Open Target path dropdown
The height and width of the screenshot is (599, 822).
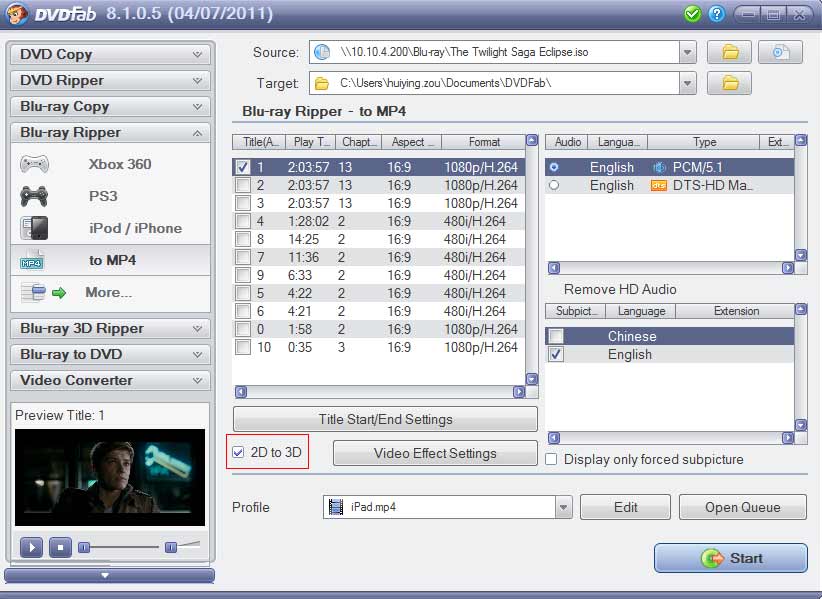pos(687,83)
